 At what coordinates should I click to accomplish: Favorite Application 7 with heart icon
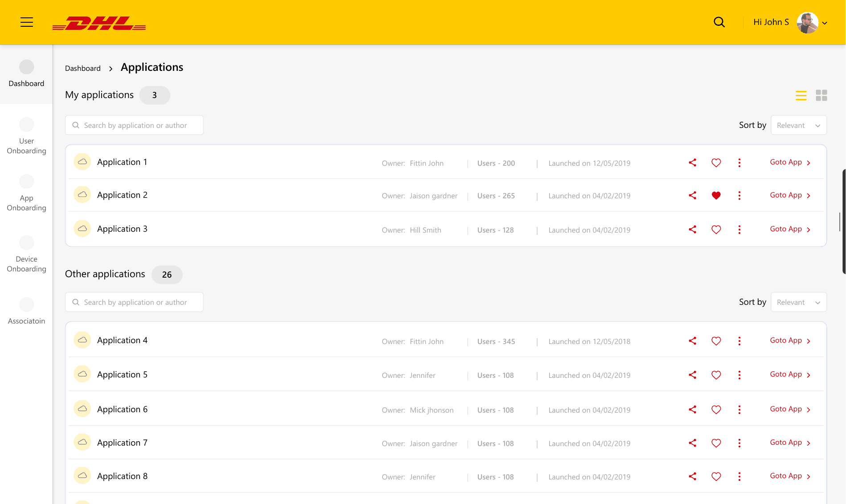click(716, 443)
